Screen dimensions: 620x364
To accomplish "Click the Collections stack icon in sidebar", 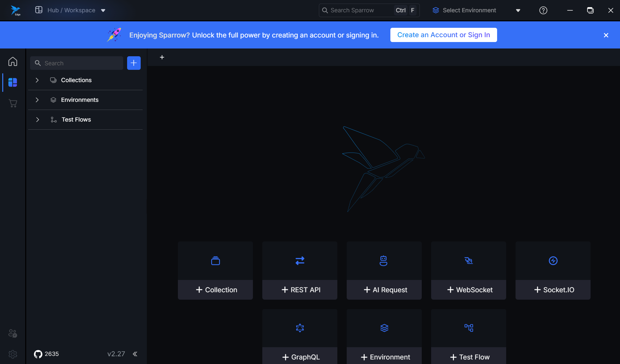I will pyautogui.click(x=53, y=80).
